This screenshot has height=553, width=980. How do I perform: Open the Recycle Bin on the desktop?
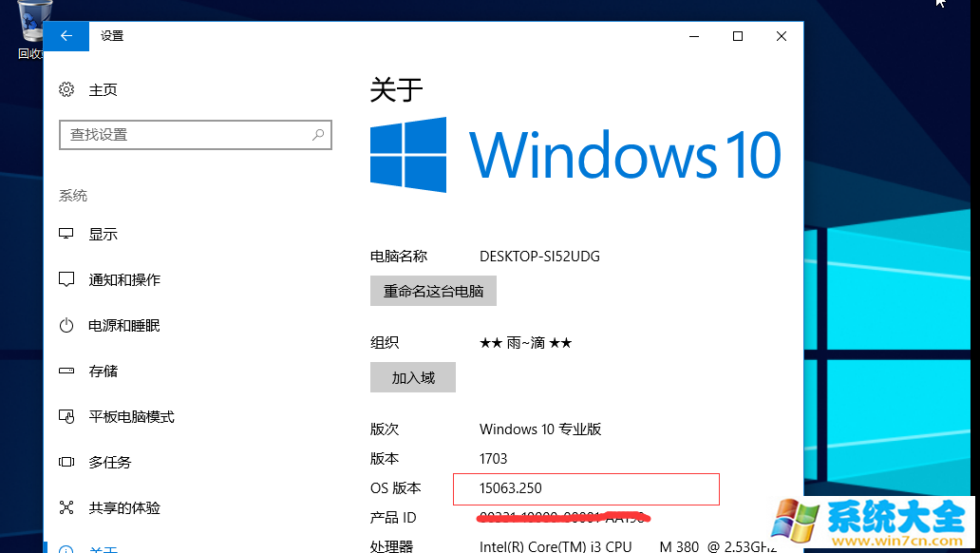click(x=31, y=30)
